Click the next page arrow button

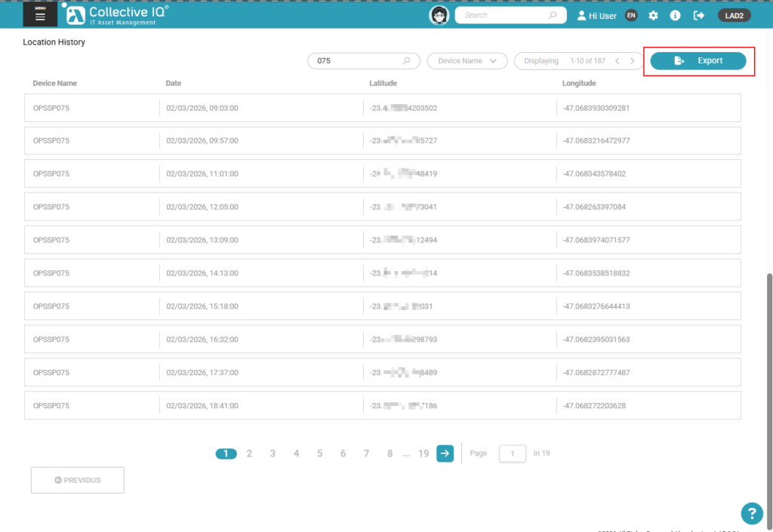click(445, 454)
